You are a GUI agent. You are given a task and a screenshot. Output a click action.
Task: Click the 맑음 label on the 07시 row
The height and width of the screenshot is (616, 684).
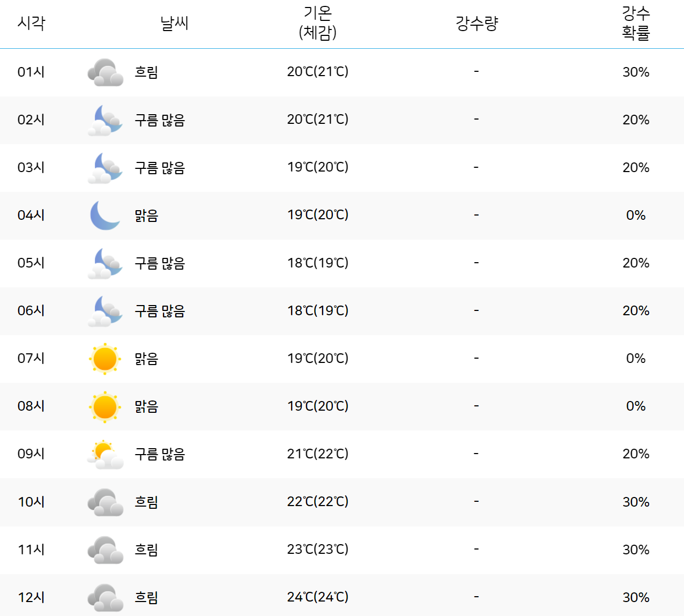[x=146, y=359]
